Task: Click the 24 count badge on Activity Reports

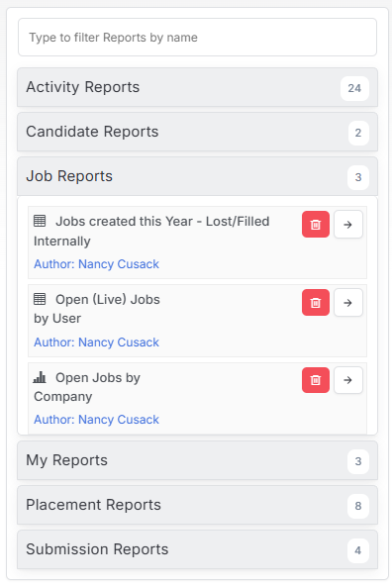Action: (354, 88)
